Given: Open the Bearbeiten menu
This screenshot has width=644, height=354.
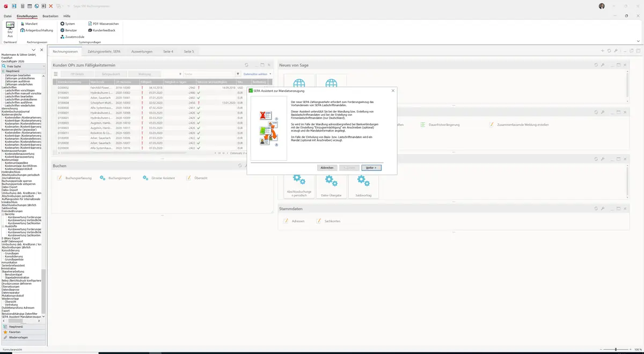Looking at the screenshot, I should coord(50,16).
